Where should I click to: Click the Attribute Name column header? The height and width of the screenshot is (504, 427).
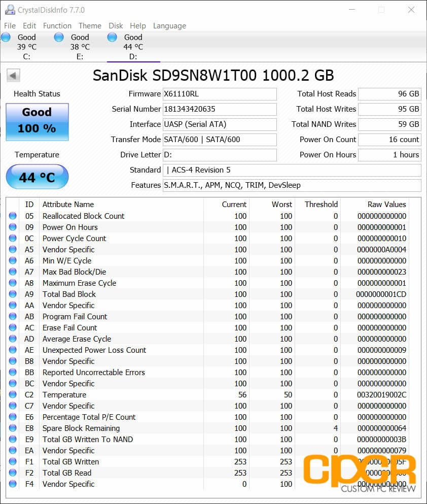point(68,205)
